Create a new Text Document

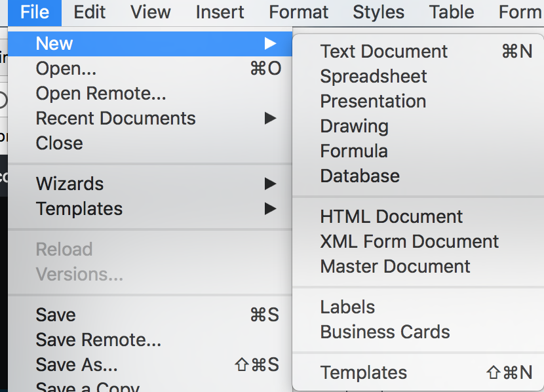click(418, 52)
